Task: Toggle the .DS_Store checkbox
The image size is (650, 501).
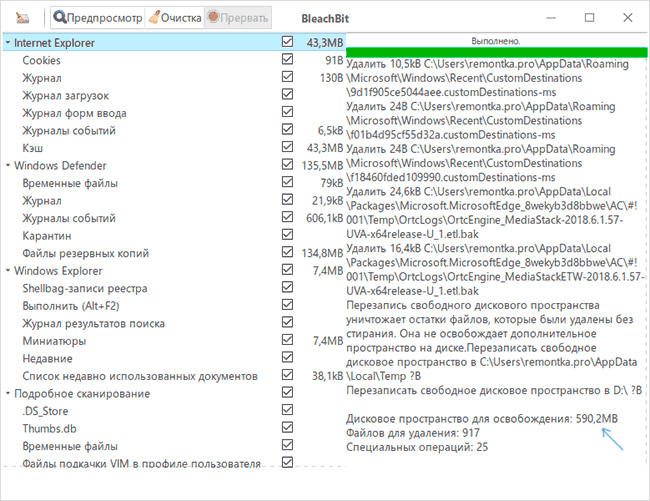Action: 287,410
